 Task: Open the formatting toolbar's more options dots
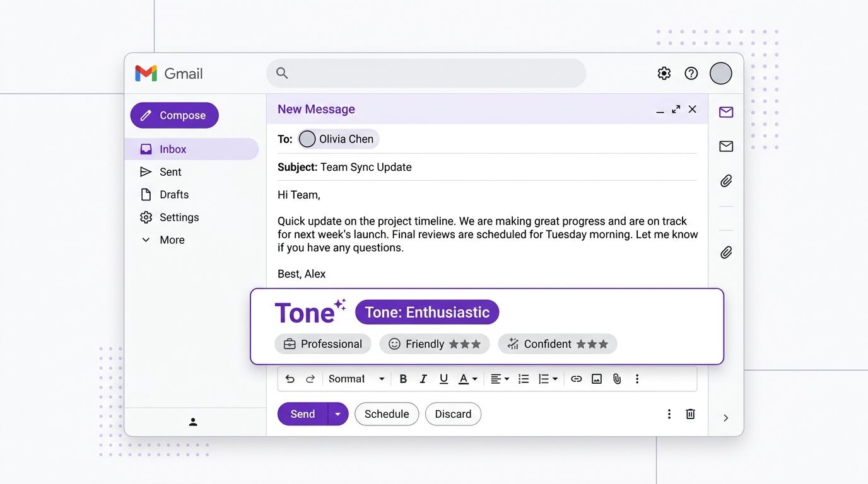pos(637,379)
